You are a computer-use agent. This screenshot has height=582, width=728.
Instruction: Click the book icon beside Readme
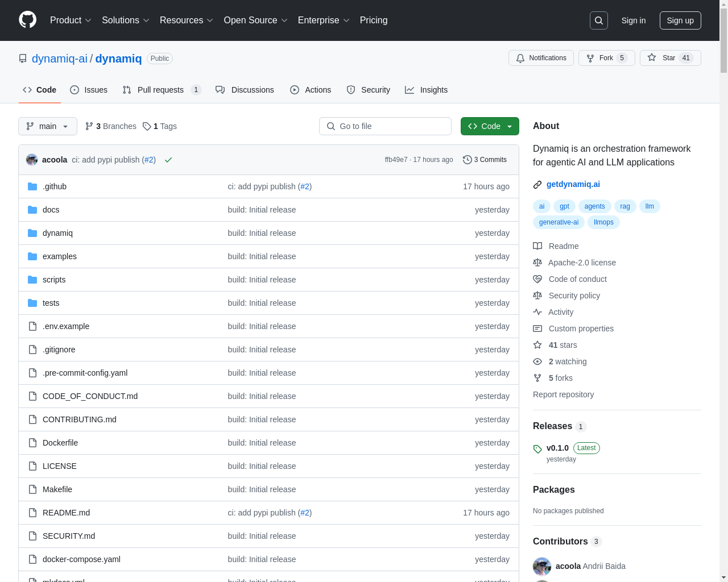(x=537, y=246)
